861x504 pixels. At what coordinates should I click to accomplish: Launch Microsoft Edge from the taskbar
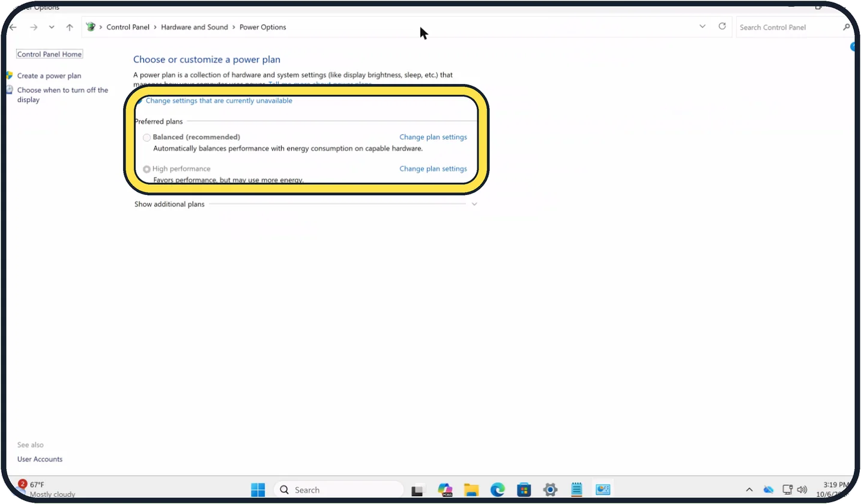498,490
